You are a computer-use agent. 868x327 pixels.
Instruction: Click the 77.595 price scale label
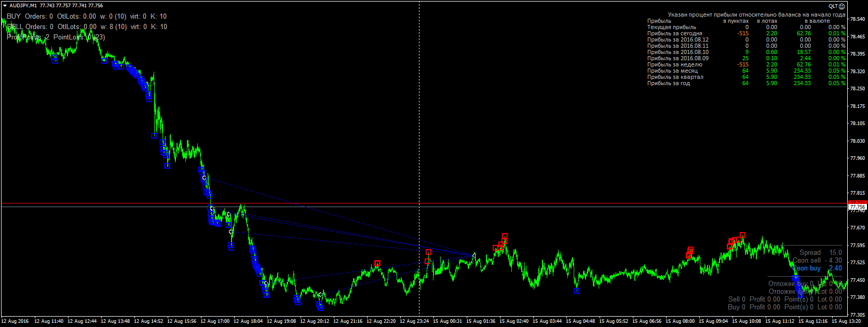click(x=857, y=245)
